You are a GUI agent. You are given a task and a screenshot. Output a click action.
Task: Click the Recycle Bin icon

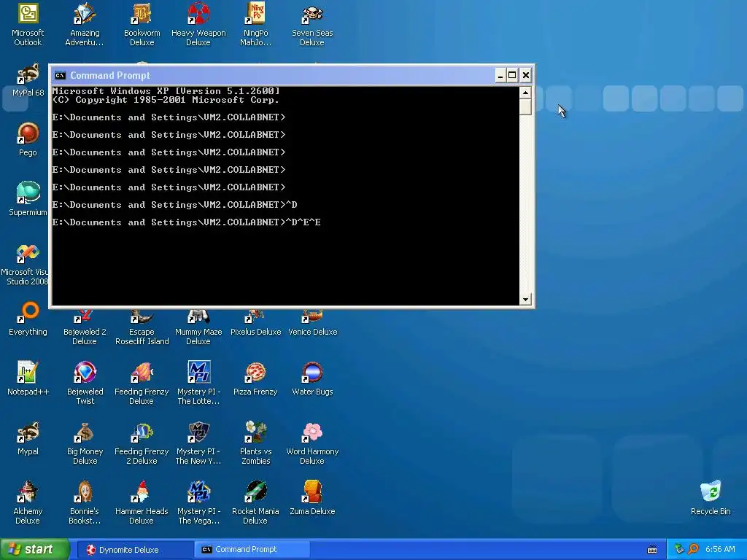[711, 498]
